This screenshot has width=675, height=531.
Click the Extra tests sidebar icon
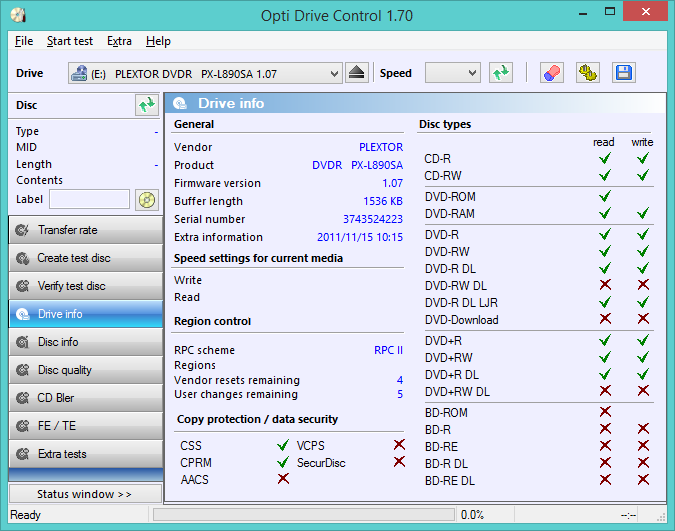[x=22, y=454]
